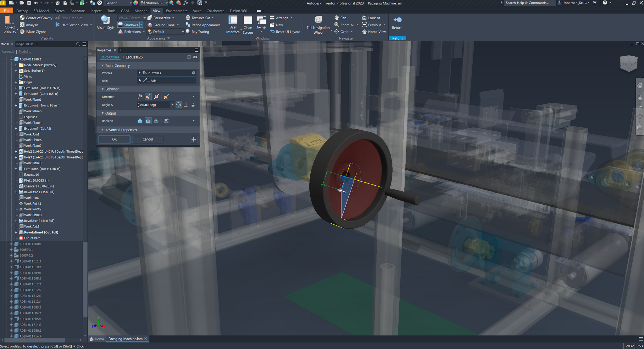This screenshot has width=644, height=349.
Task: Choose the Intersect boolean icon
Action: (x=156, y=121)
